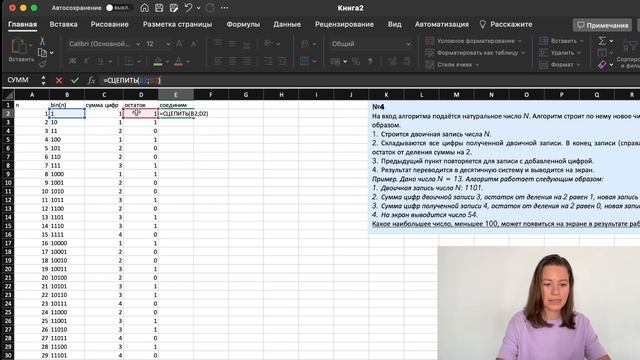Image resolution: width=640 pixels, height=360 pixels.
Task: Toggle italic К formatting
Action: pyautogui.click(x=86, y=62)
